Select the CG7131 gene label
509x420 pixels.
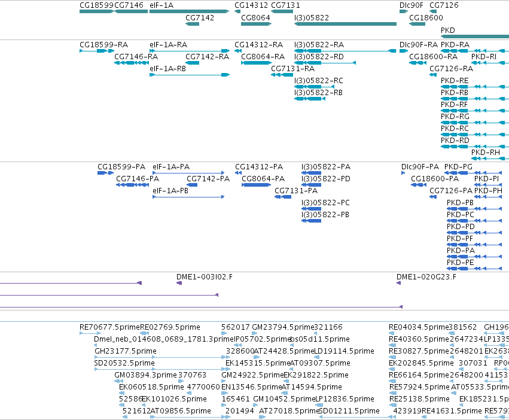(x=285, y=5)
